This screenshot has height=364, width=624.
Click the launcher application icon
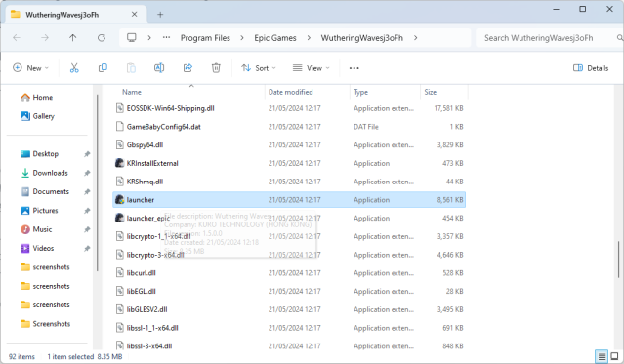[119, 200]
